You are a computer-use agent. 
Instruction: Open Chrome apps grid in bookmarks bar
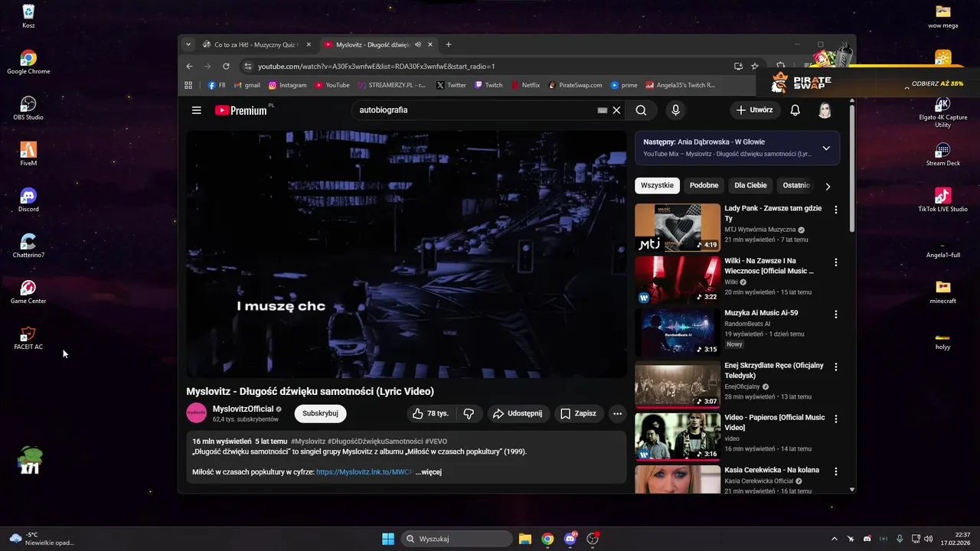click(188, 85)
